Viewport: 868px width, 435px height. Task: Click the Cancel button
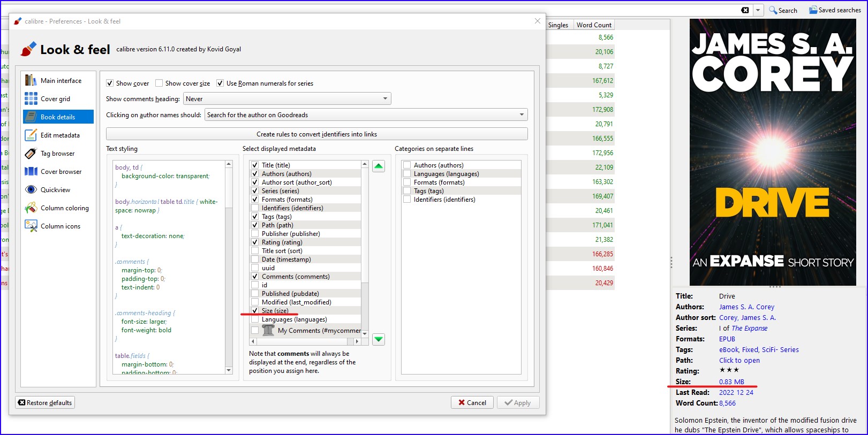tap(472, 403)
